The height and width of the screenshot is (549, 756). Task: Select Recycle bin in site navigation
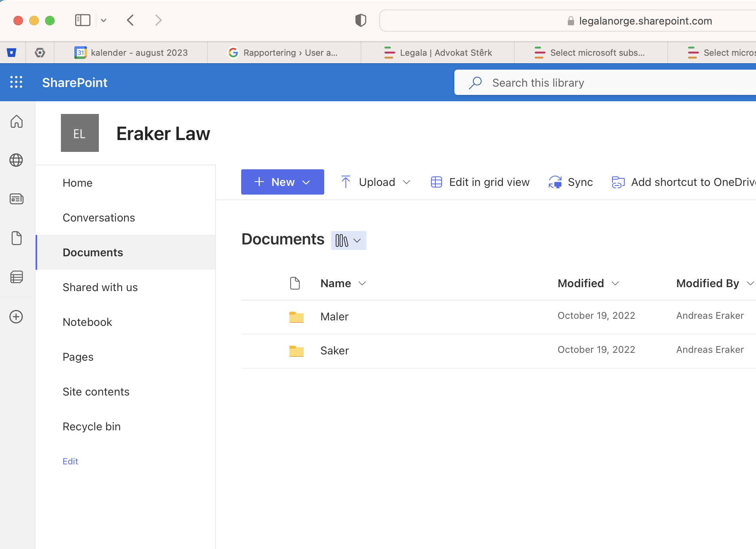coord(92,426)
